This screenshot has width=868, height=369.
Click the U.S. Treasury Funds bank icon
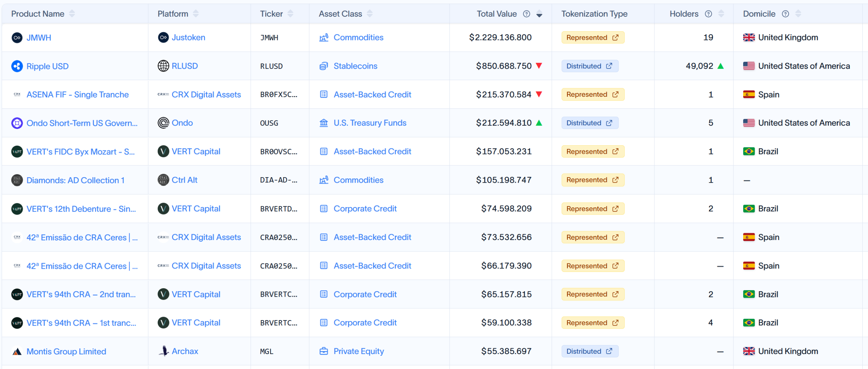(324, 123)
